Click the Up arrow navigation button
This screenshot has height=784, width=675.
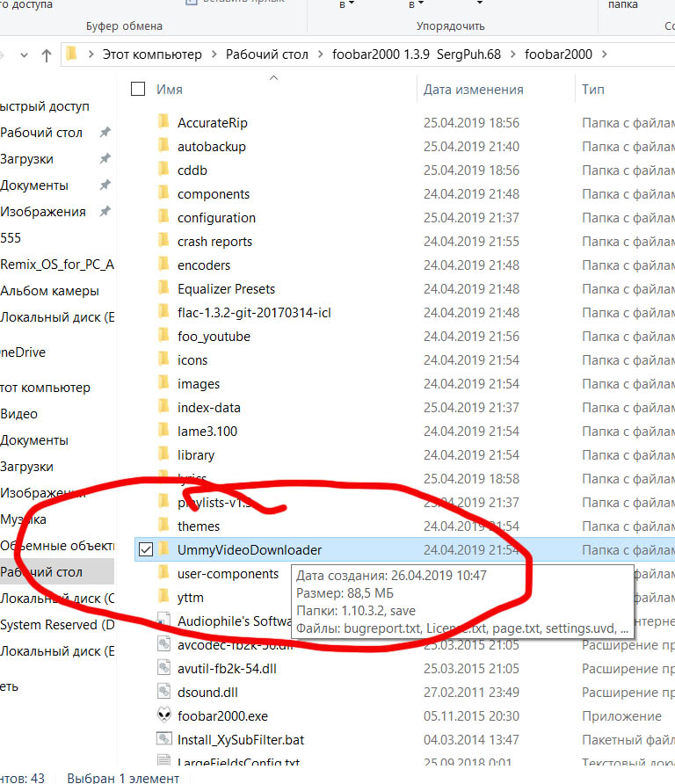tap(47, 55)
